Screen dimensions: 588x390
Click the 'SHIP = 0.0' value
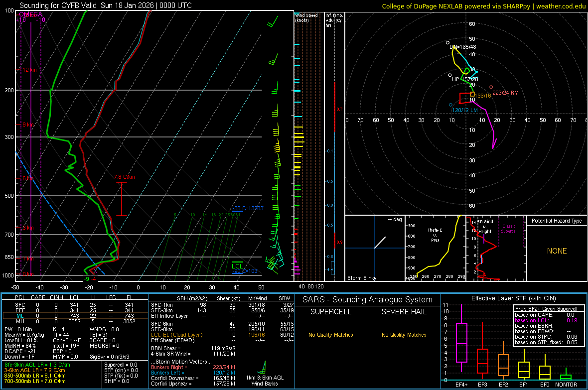117,381
